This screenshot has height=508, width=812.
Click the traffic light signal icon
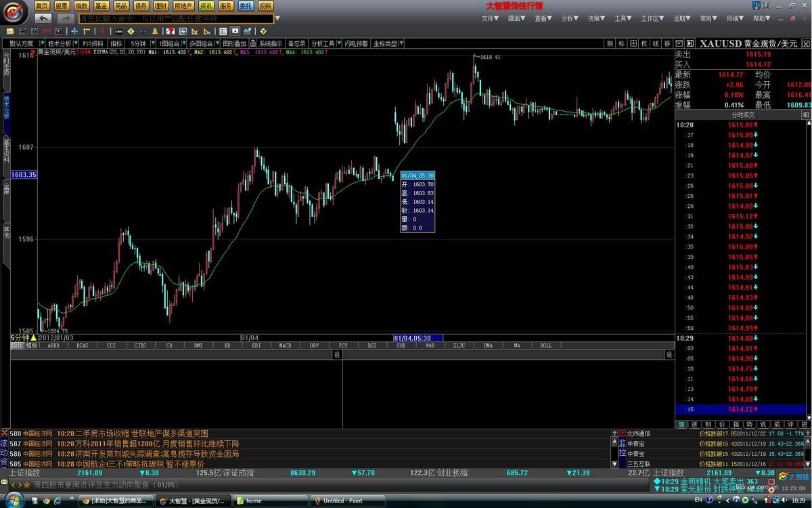pos(118,31)
